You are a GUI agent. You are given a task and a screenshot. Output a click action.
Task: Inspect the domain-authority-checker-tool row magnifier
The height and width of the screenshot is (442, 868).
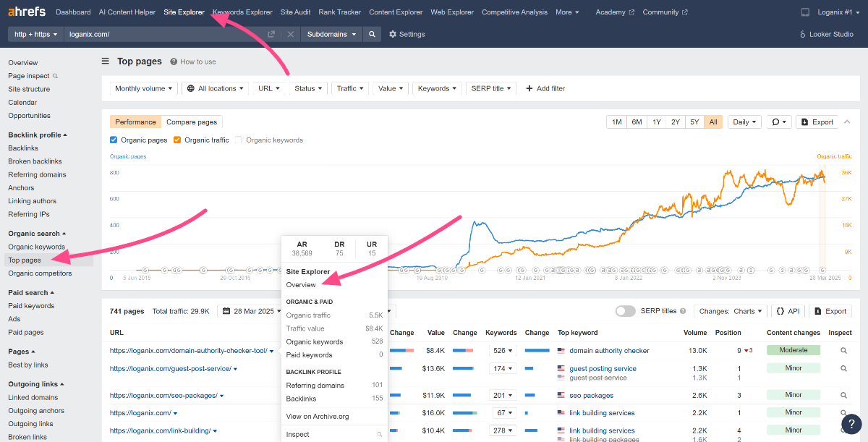point(843,351)
